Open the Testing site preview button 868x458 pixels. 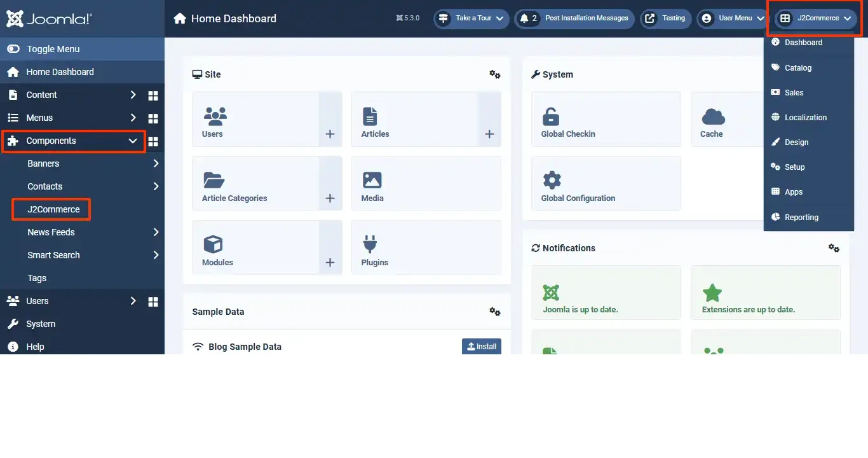coord(666,18)
